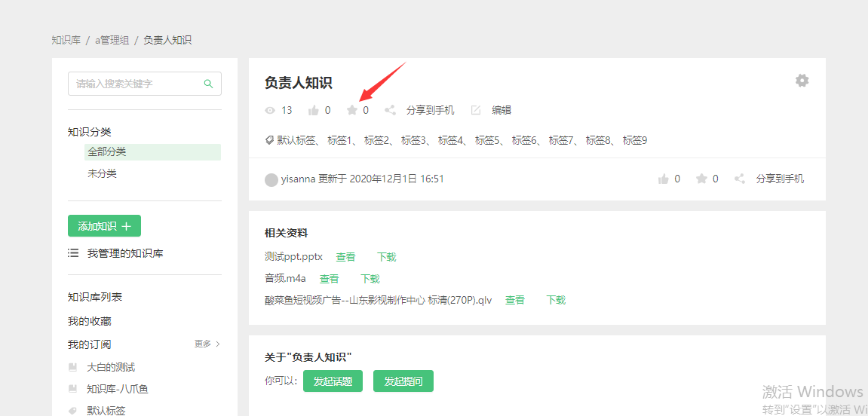Download 测试ppt.pptx
The image size is (868, 416).
click(x=386, y=257)
